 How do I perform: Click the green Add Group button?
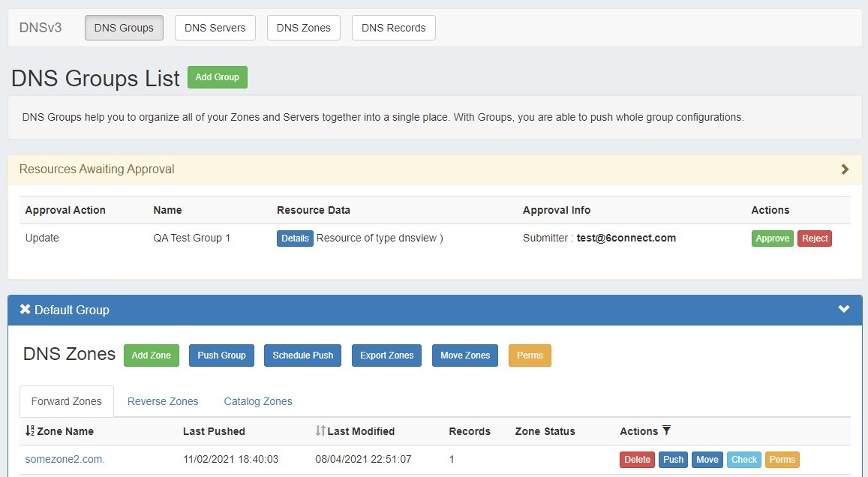pyautogui.click(x=217, y=77)
